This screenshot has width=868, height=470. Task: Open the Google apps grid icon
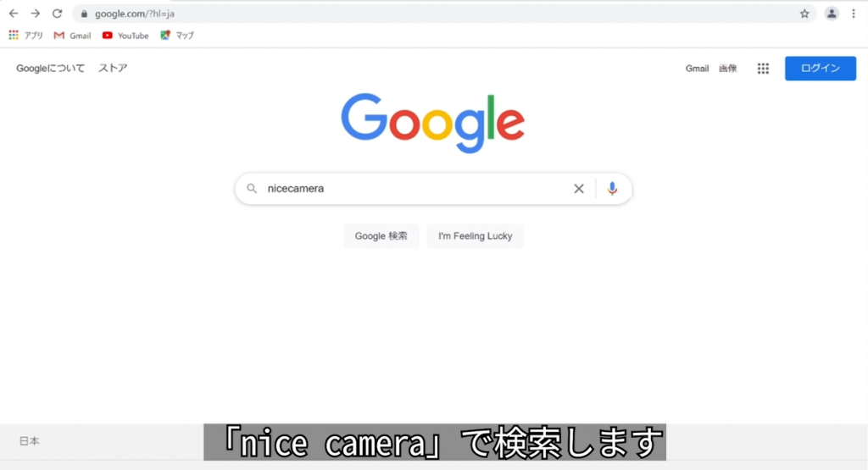(x=763, y=69)
